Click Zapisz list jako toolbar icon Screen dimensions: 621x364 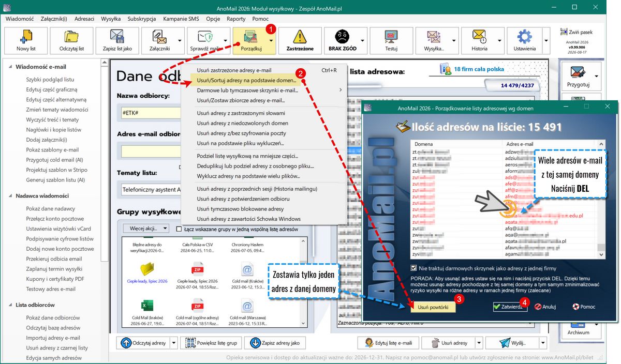tap(117, 37)
